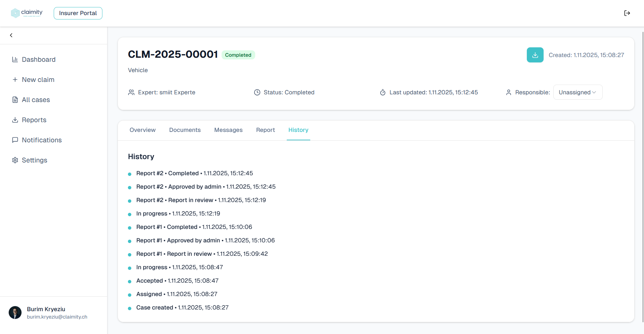
Task: Click the Completed status badge
Action: [238, 55]
